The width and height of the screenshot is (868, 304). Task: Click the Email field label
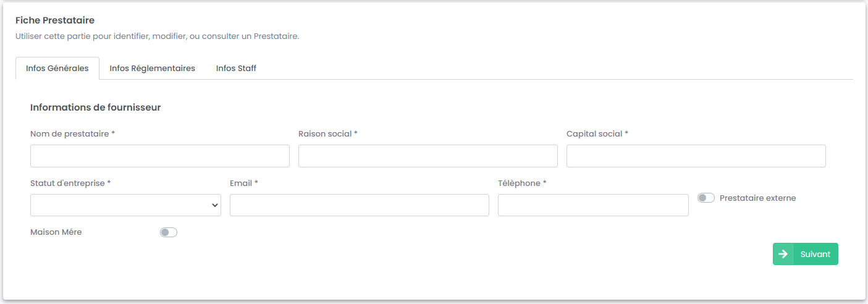(x=241, y=183)
